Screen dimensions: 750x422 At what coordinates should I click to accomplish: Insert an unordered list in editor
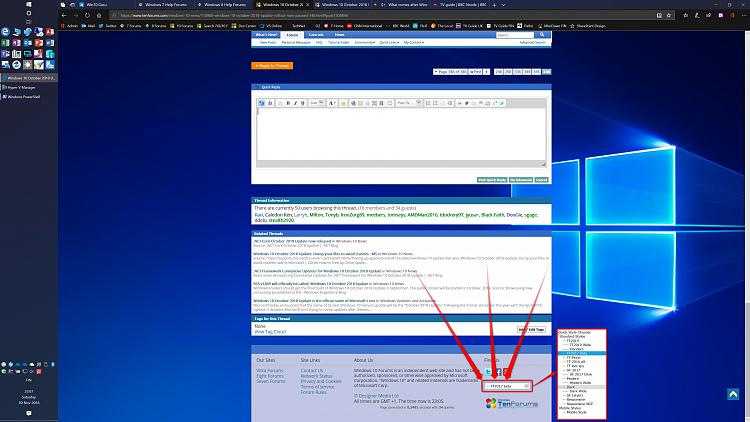[x=435, y=103]
